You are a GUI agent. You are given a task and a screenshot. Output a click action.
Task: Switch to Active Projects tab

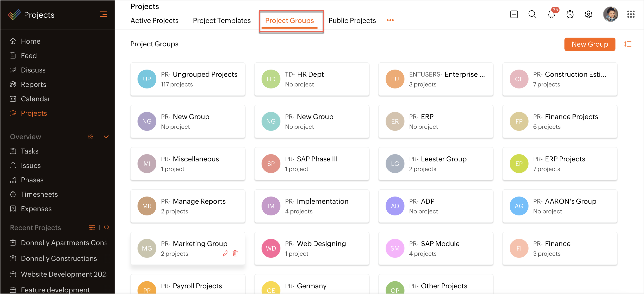pyautogui.click(x=154, y=20)
